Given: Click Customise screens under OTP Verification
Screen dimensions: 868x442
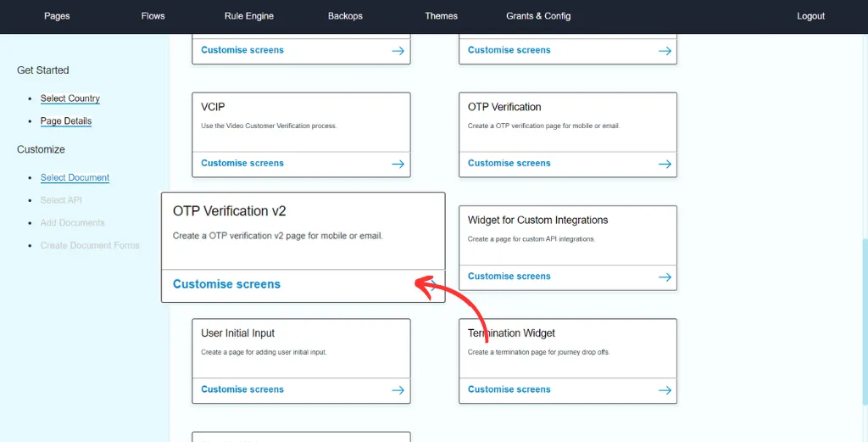Looking at the screenshot, I should tap(509, 164).
